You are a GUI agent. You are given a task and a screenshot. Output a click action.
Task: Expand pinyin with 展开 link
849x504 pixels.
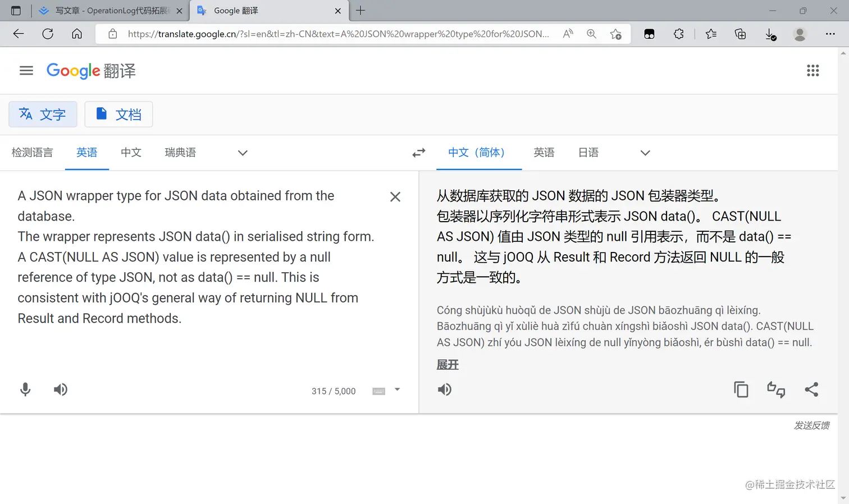pos(448,365)
